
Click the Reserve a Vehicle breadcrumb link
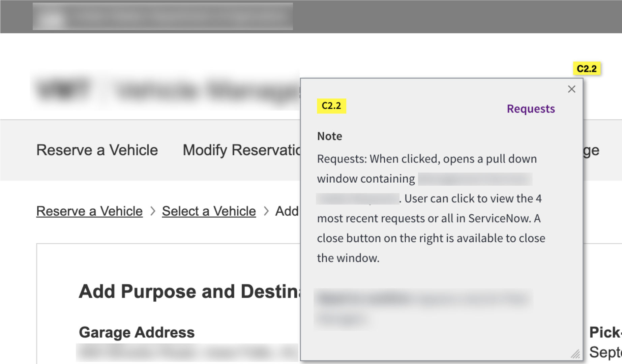pos(89,211)
